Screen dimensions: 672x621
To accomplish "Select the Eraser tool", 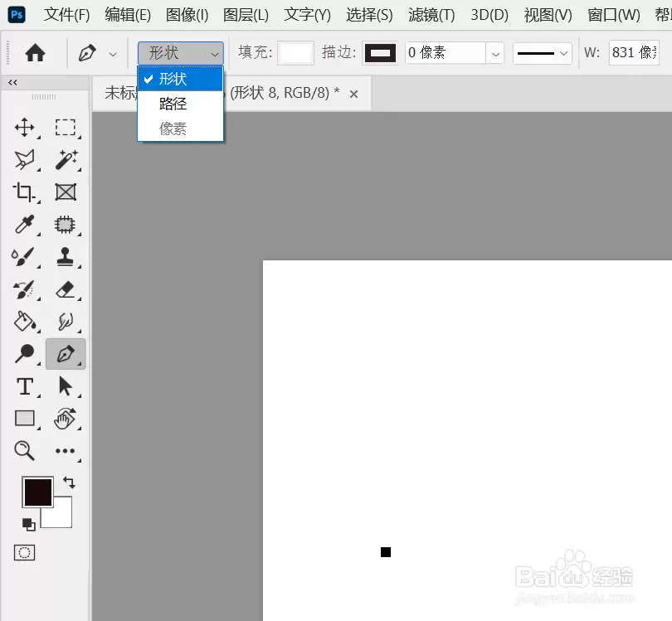I will point(66,289).
